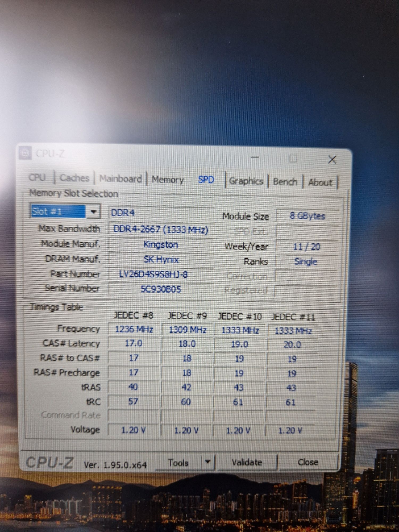Go to the Mainboard tab
The image size is (399, 532).
[120, 179]
